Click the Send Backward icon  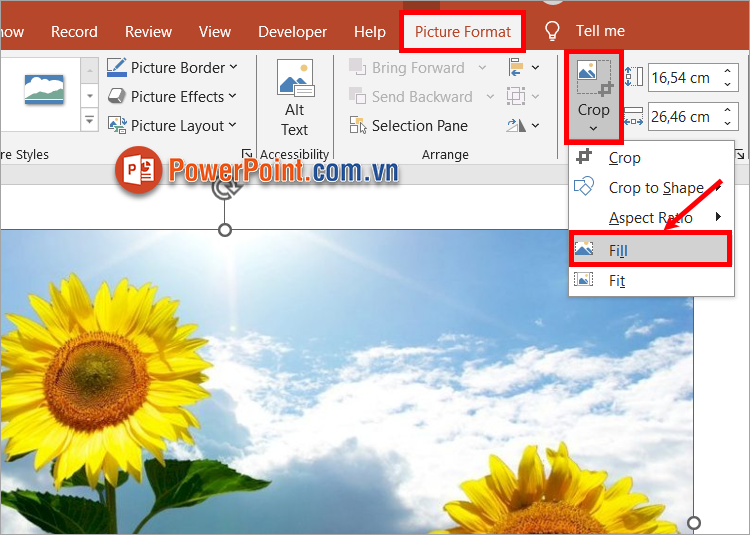(x=357, y=96)
